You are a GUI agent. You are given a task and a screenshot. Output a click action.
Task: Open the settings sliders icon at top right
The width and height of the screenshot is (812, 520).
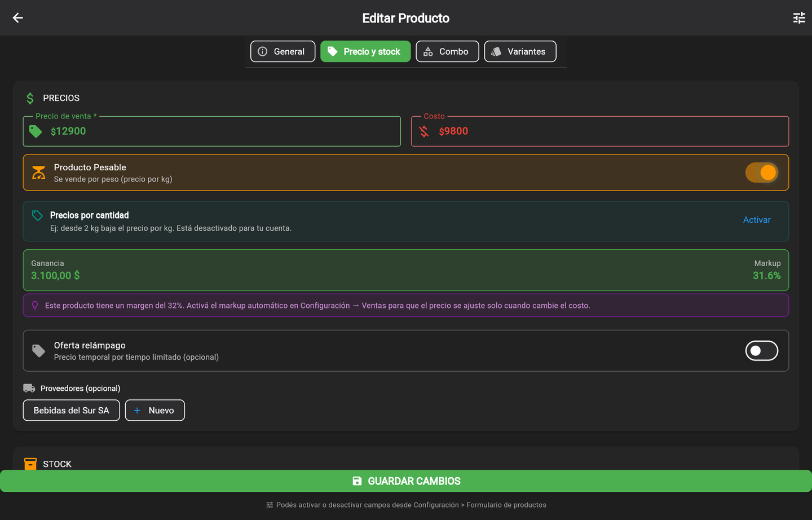799,18
